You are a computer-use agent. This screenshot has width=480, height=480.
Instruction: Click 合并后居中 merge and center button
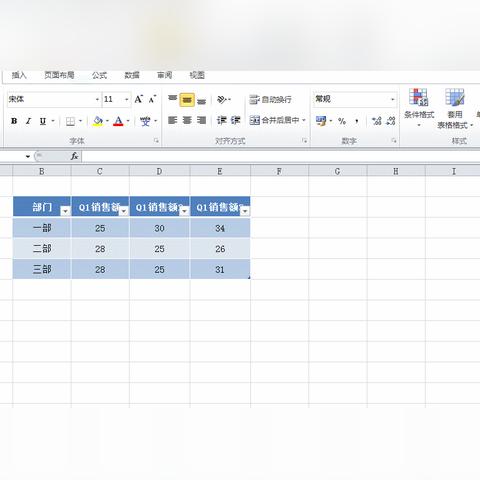point(277,120)
